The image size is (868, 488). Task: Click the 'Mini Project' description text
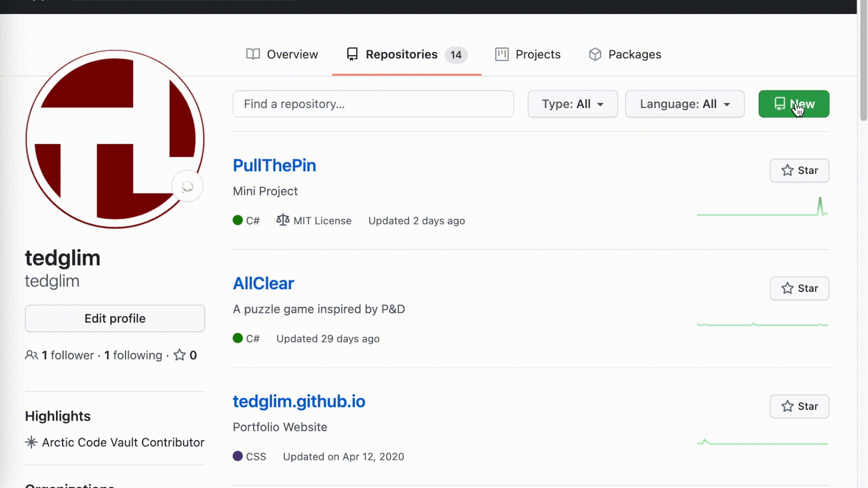[x=265, y=191]
